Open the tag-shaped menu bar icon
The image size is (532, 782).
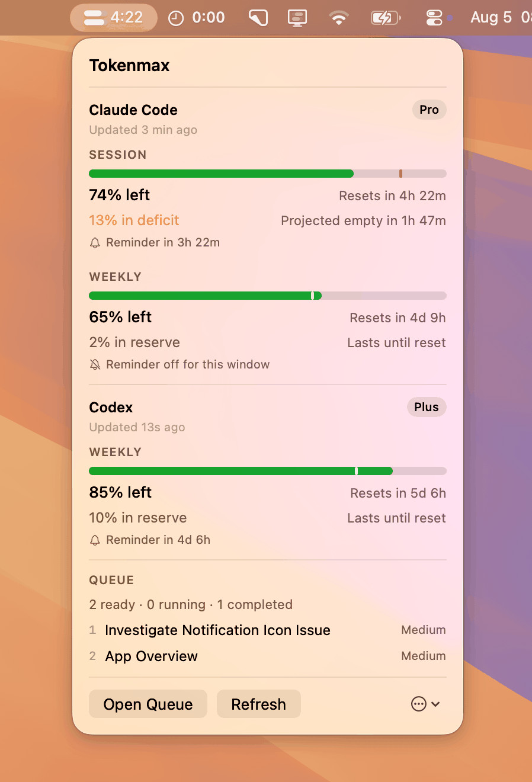point(258,18)
